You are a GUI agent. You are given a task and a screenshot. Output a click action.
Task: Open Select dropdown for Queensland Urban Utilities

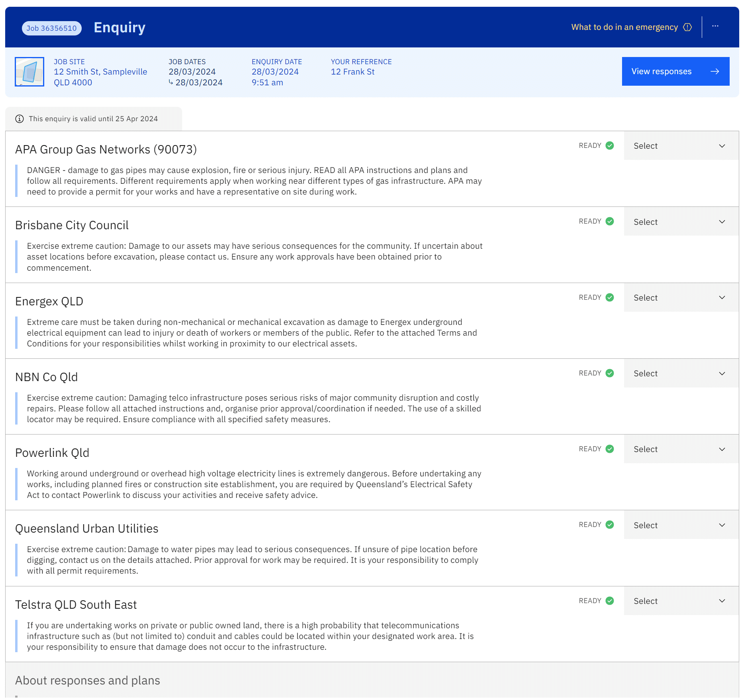coord(681,525)
